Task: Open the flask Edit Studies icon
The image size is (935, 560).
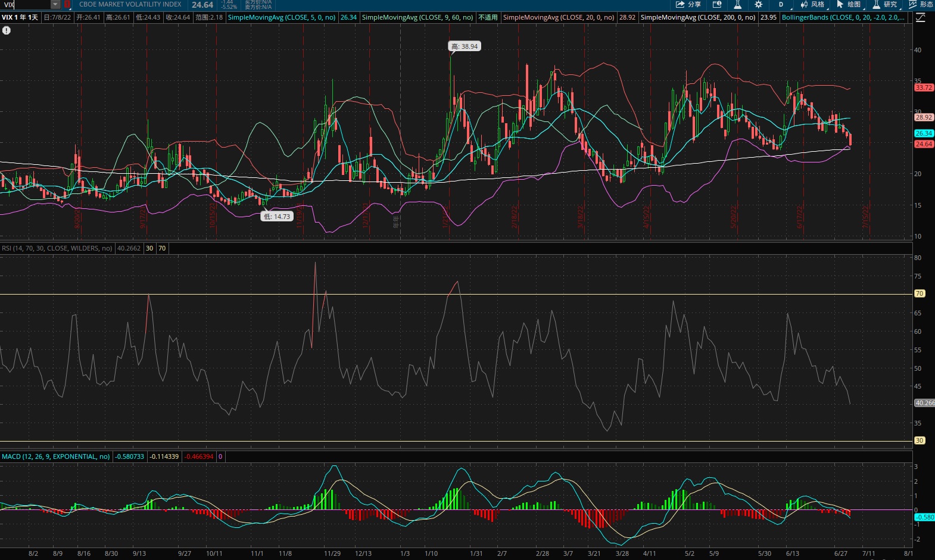Action: tap(737, 5)
